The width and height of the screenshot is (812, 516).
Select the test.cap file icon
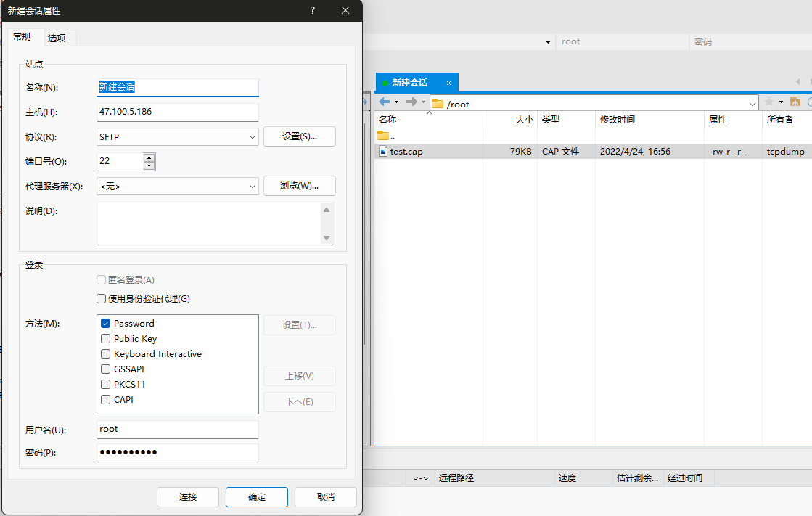(384, 152)
